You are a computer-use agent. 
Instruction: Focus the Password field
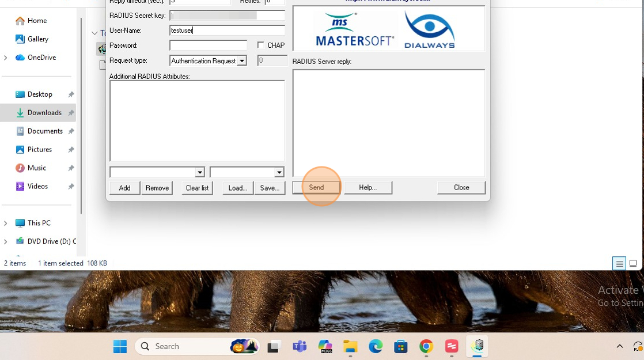tap(208, 45)
